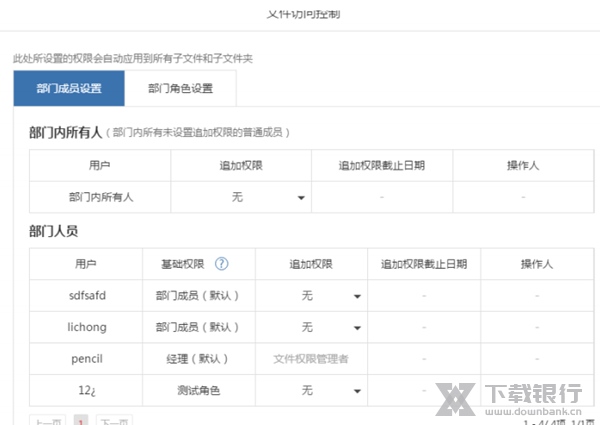Screen dimensions: 600x425
Task: Expand 追加权限 dropdown for 部门内所有人
Action: (301, 198)
